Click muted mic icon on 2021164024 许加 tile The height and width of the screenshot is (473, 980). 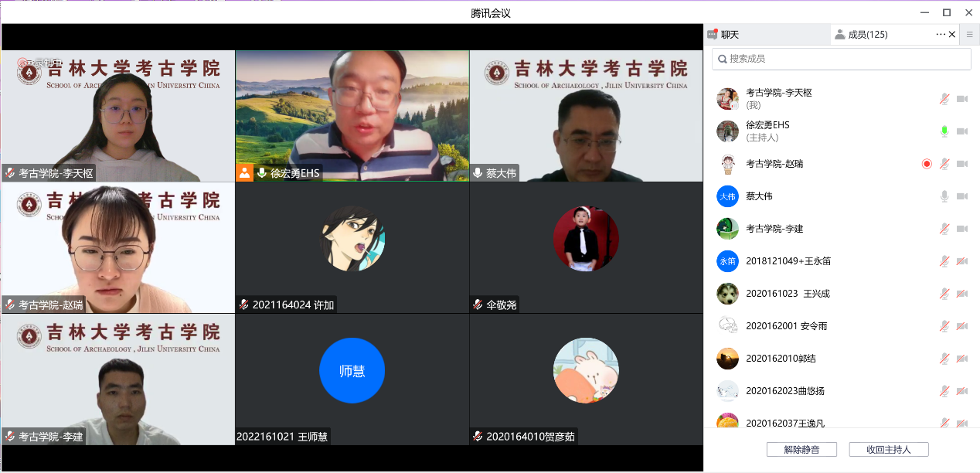tap(244, 305)
